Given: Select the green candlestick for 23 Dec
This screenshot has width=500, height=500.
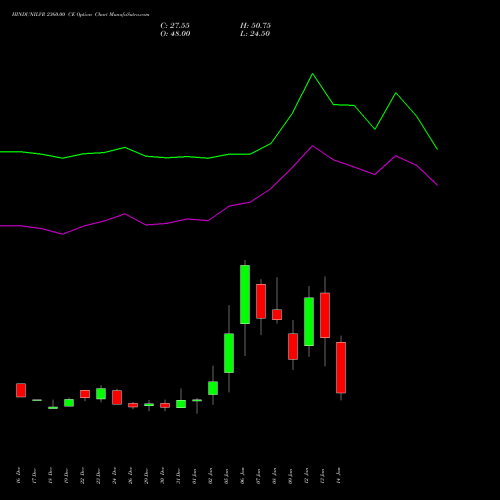Looking at the screenshot, I should point(101,394).
